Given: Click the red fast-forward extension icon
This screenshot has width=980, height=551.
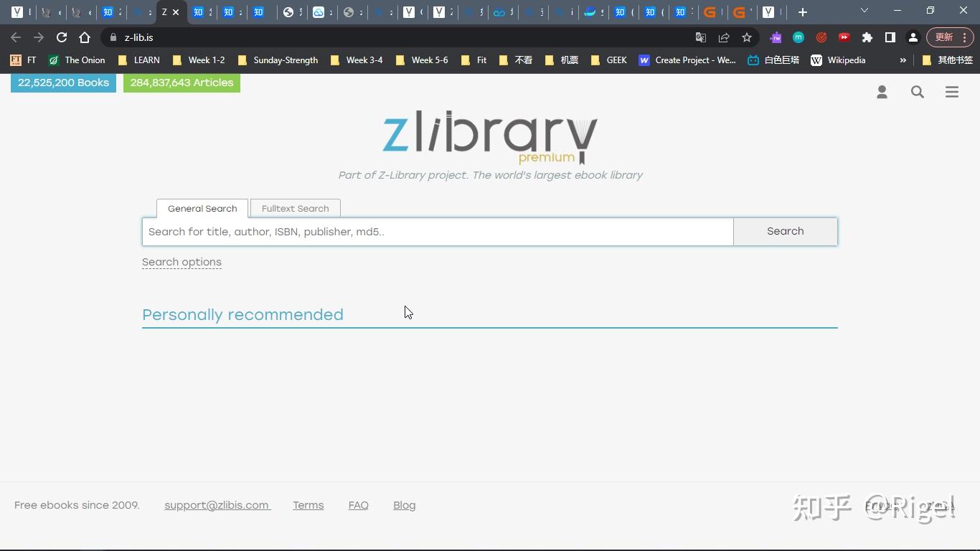Looking at the screenshot, I should coord(844,37).
